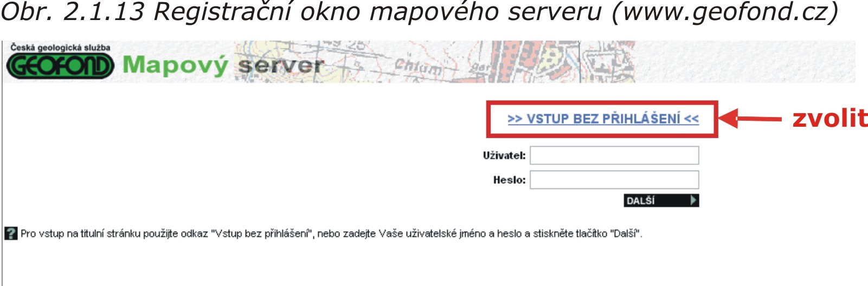Click the DALŠÍ button
The height and width of the screenshot is (286, 868).
661,200
